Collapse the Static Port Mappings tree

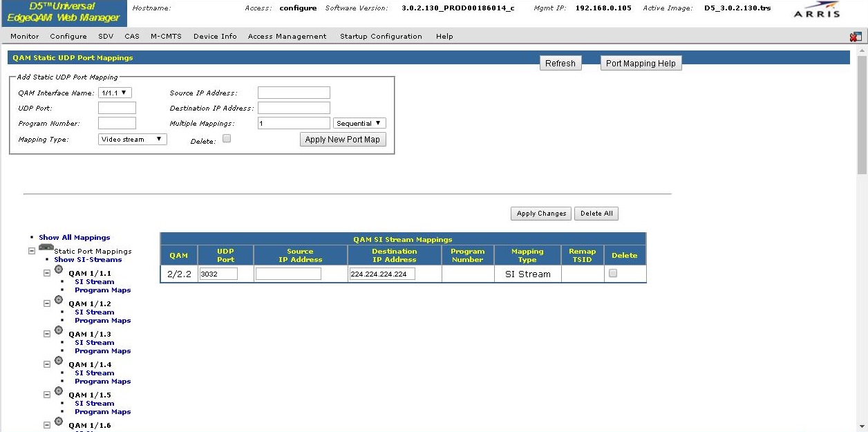[31, 251]
